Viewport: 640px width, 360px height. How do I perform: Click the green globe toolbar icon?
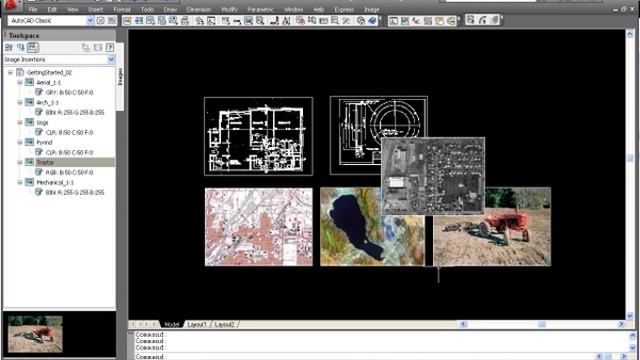pyautogui.click(x=361, y=20)
